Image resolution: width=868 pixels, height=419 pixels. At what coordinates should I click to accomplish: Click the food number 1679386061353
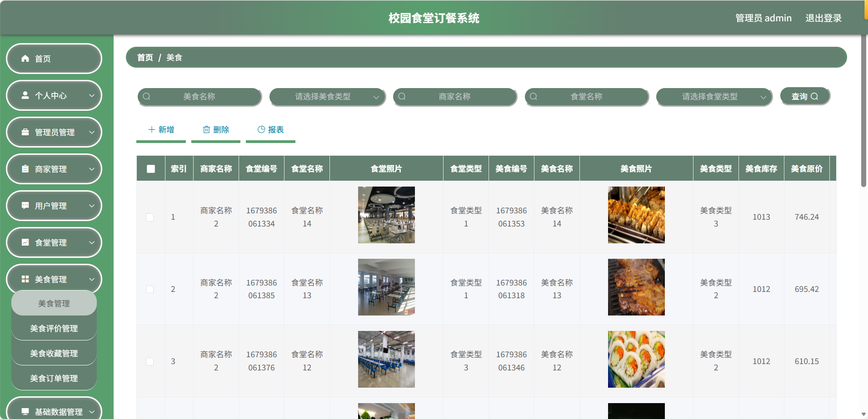click(x=511, y=217)
